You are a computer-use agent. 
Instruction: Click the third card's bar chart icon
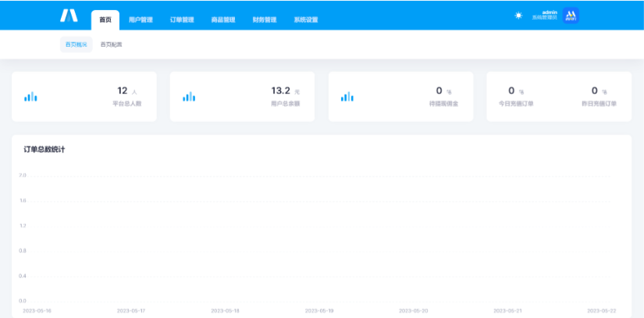tap(347, 97)
